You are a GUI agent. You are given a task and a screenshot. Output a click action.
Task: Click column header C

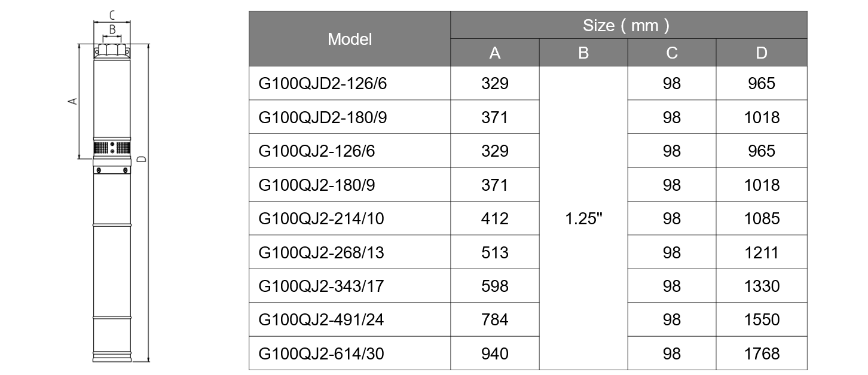(x=672, y=53)
